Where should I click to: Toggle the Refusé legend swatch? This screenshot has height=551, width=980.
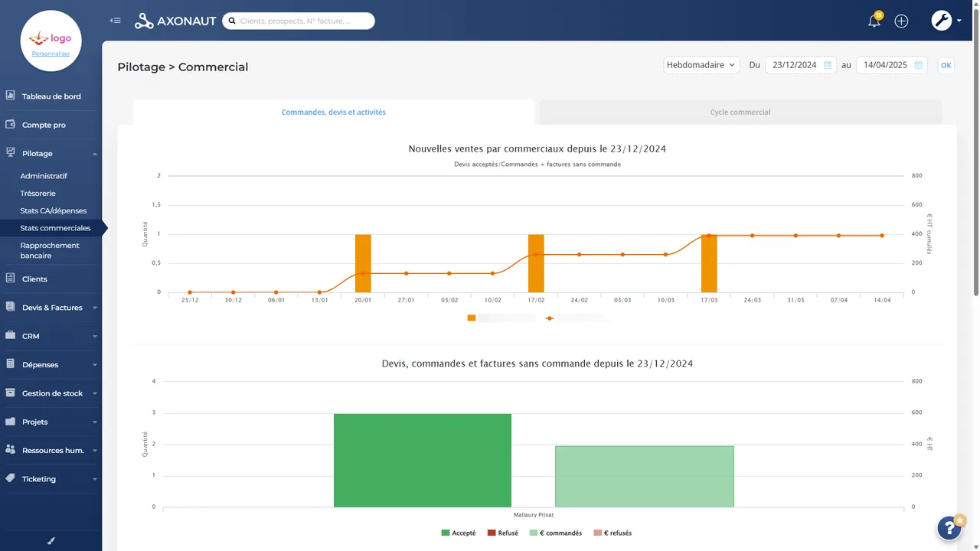492,533
